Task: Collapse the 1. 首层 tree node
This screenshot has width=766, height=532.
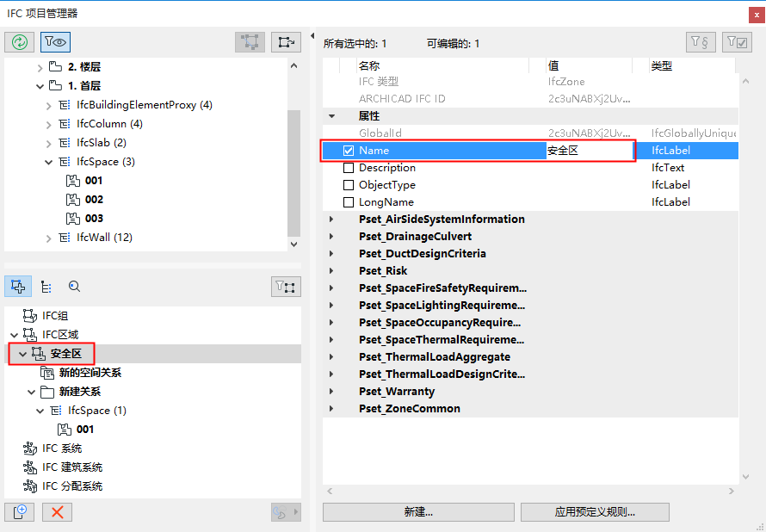Action: [40, 86]
